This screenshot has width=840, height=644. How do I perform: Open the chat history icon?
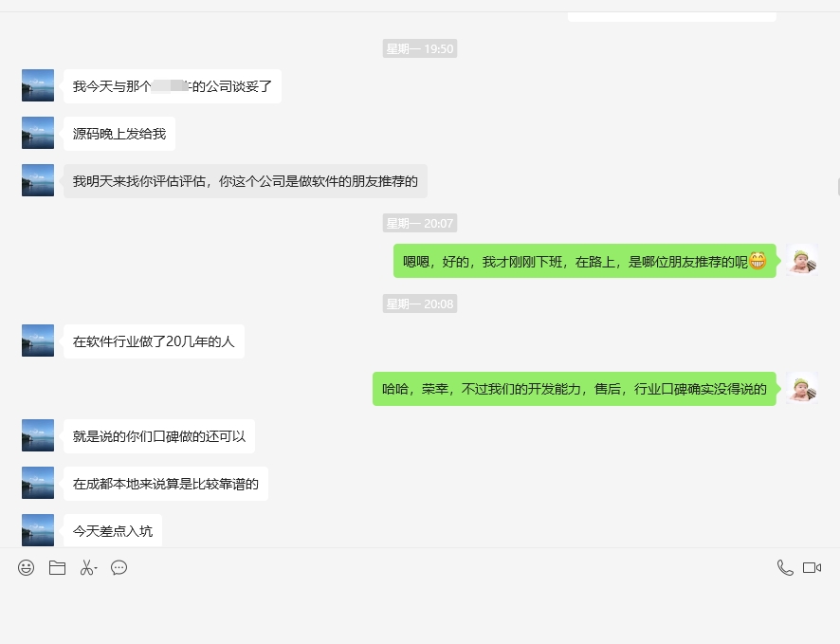[119, 568]
